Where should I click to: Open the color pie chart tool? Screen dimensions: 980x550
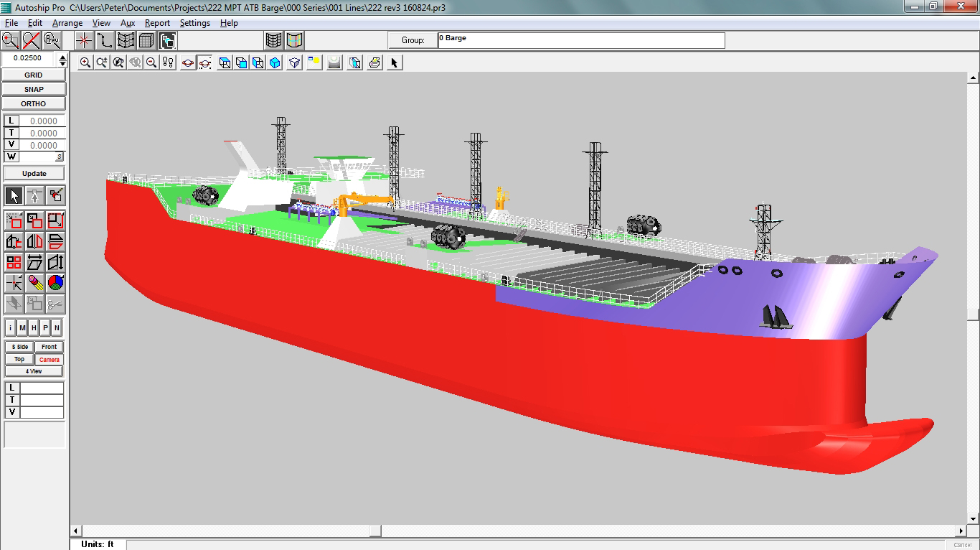pos(55,283)
